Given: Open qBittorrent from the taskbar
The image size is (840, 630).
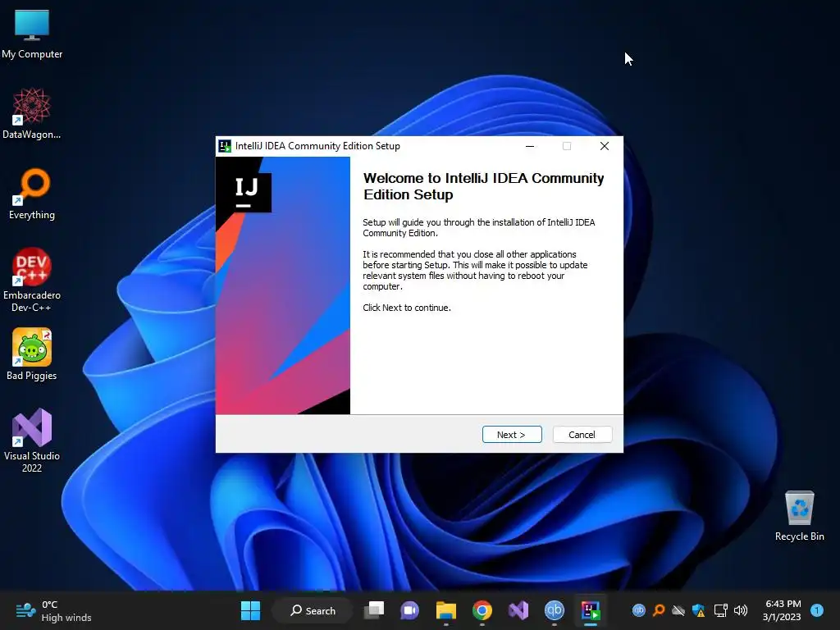Looking at the screenshot, I should (x=554, y=610).
